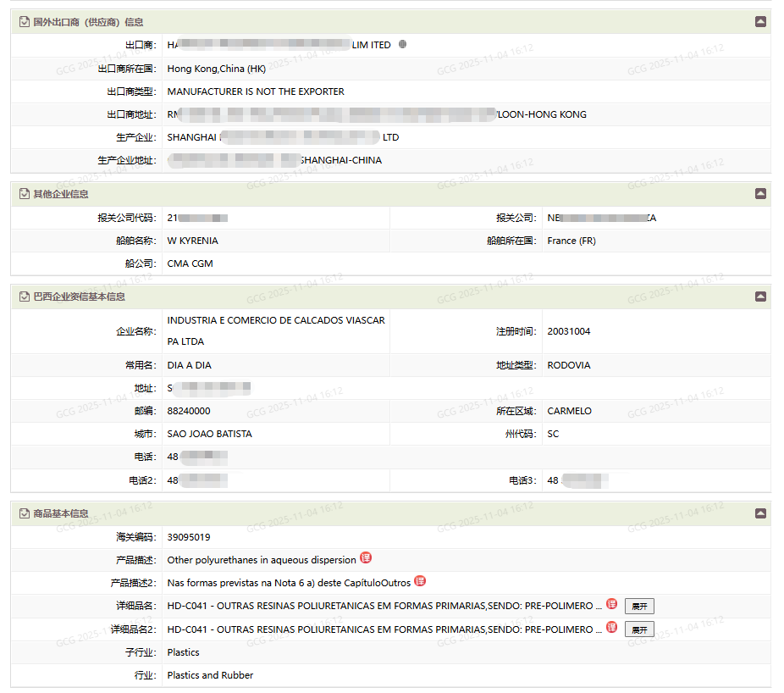Image resolution: width=784 pixels, height=693 pixels.
Task: Collapse the 巴西企业资信基本信息 section
Action: [x=760, y=297]
